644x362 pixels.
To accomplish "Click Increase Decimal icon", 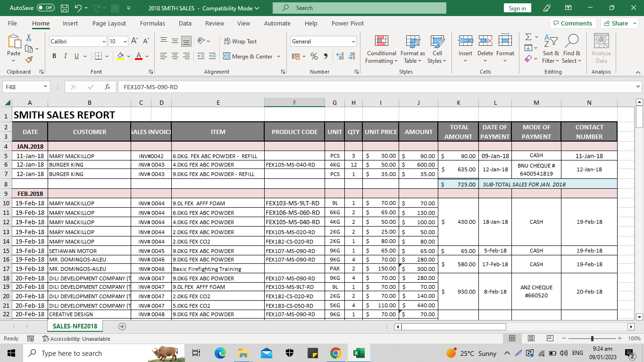I will coord(340,56).
